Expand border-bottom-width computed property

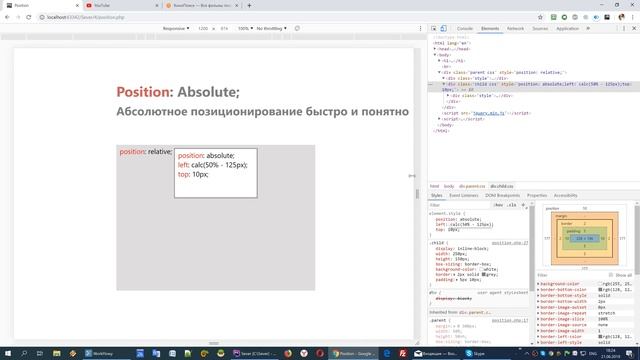pos(538,301)
